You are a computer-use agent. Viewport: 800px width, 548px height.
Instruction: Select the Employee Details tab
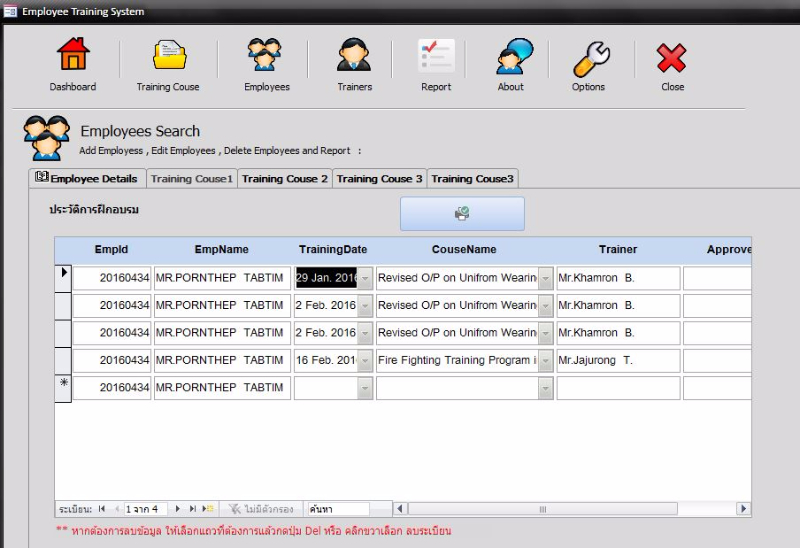(88, 179)
